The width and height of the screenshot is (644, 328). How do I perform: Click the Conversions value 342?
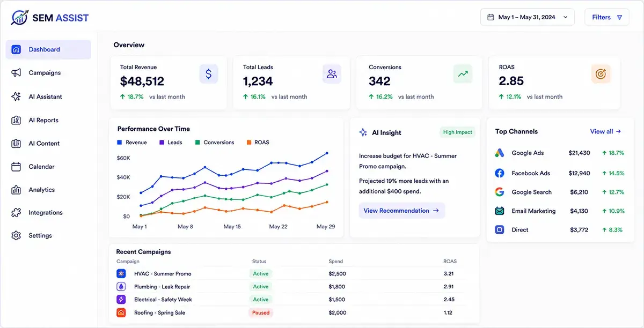pyautogui.click(x=380, y=81)
